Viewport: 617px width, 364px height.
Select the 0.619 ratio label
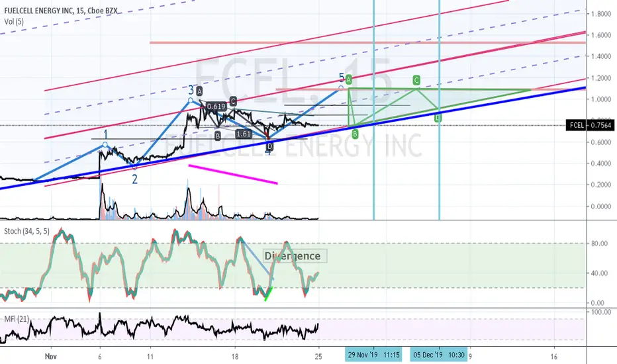(x=216, y=107)
